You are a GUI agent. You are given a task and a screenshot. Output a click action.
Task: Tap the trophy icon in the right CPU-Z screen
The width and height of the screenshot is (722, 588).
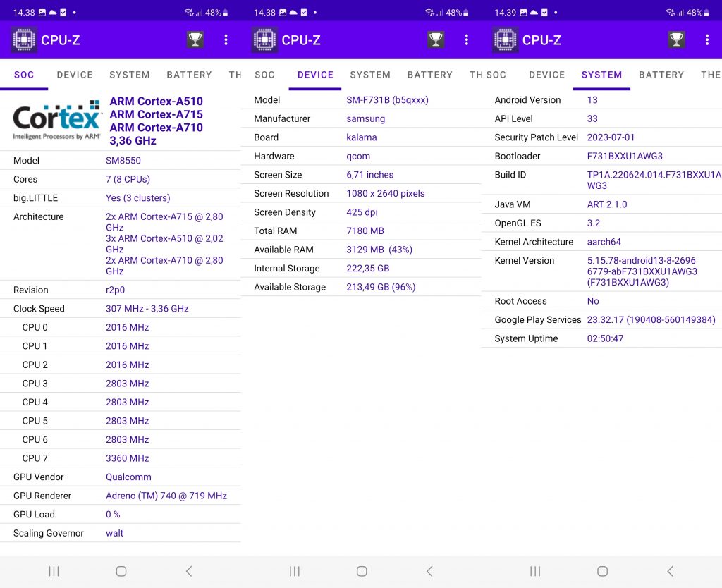coord(676,39)
